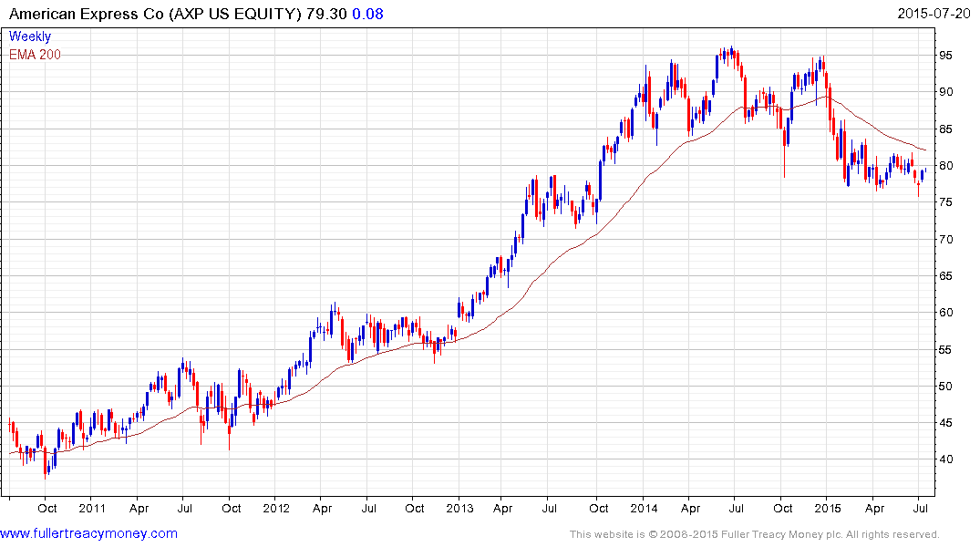
Task: Click the Jul label nearest the chart's right edge
Action: tap(920, 508)
